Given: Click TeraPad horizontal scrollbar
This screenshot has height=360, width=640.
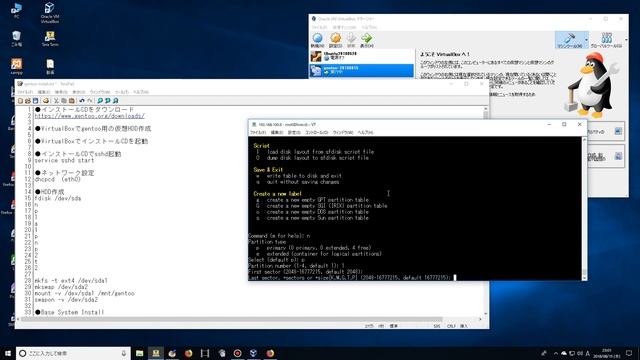Looking at the screenshot, I should [231, 319].
